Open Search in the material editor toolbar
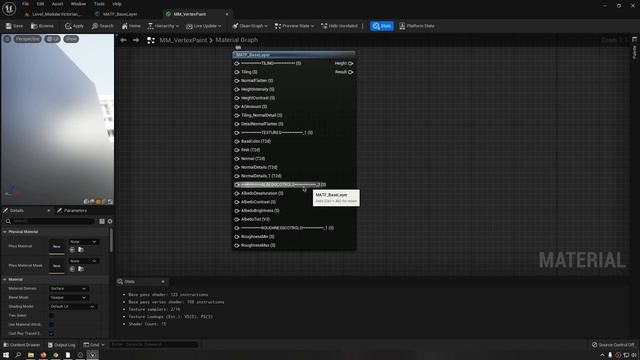The width and height of the screenshot is (640, 360). pos(102,26)
